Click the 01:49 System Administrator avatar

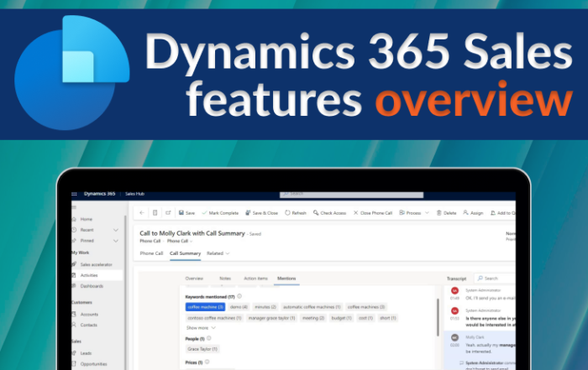pyautogui.click(x=454, y=290)
